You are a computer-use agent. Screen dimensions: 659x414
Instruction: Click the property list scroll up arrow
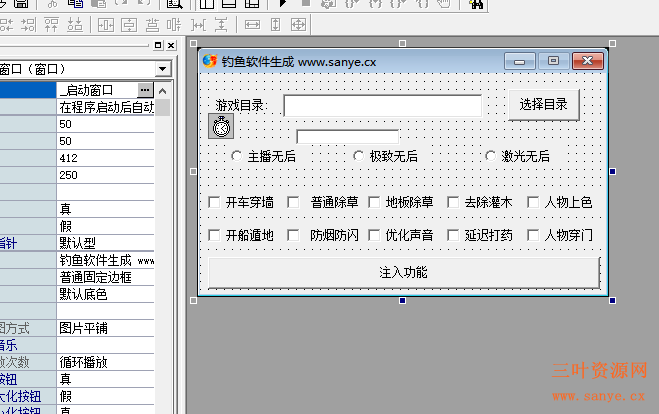tap(163, 90)
